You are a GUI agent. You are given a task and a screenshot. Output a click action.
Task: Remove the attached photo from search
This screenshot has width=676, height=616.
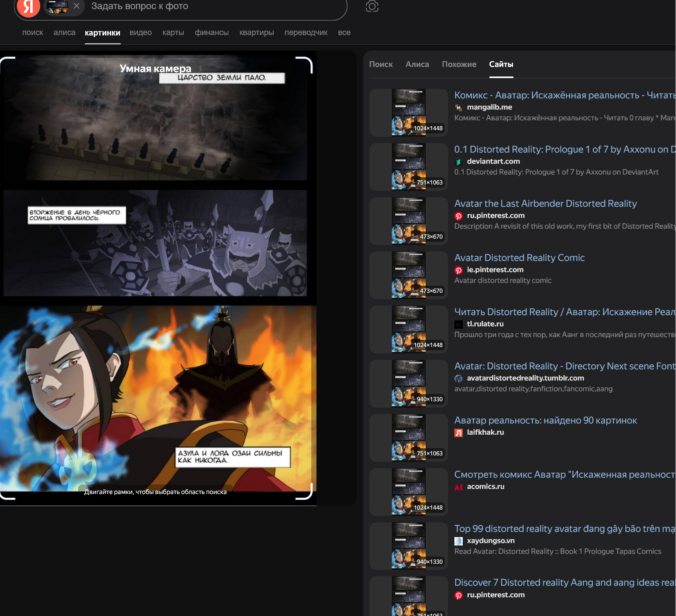coord(77,6)
